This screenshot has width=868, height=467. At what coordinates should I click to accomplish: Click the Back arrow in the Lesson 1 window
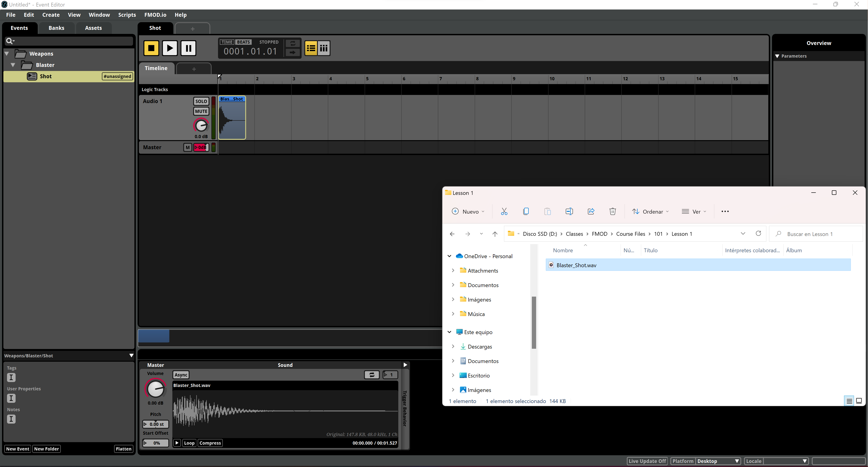(452, 234)
